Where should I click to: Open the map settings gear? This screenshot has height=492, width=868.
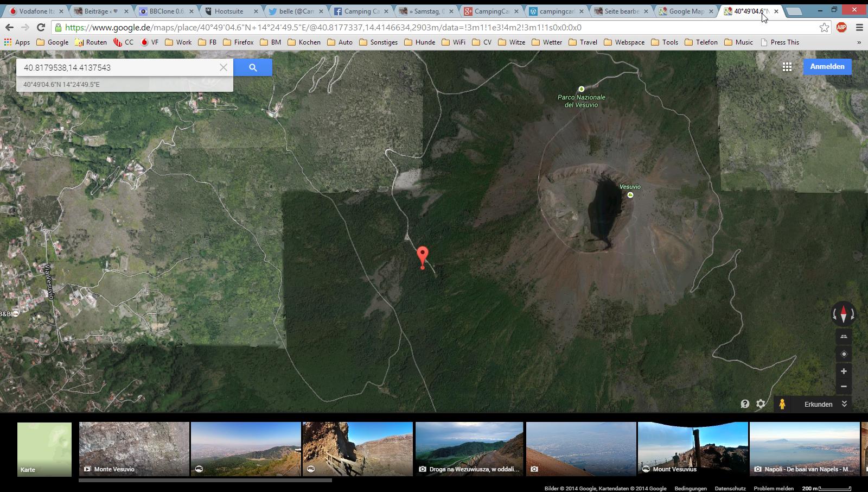pyautogui.click(x=761, y=404)
